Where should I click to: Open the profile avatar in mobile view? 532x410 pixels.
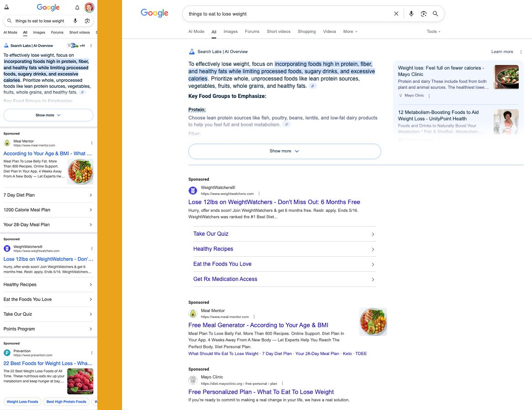point(89,7)
